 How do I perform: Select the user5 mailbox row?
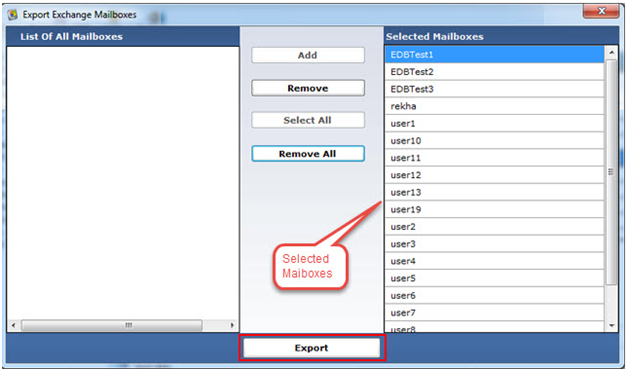pyautogui.click(x=494, y=278)
